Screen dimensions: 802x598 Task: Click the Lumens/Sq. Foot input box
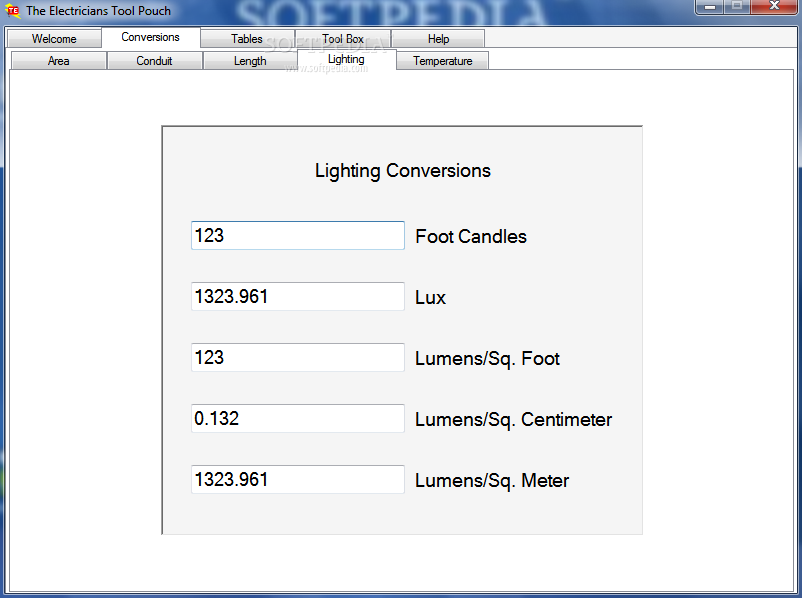click(x=298, y=357)
